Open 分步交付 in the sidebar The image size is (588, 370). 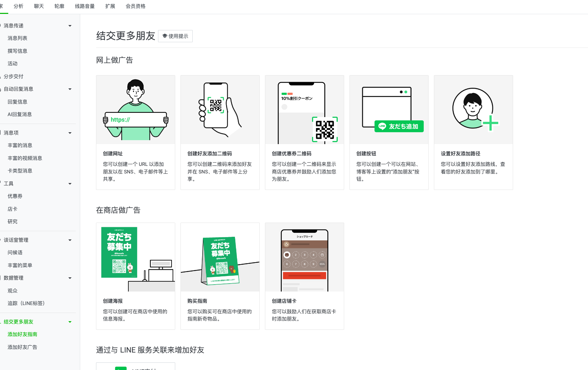pyautogui.click(x=14, y=77)
